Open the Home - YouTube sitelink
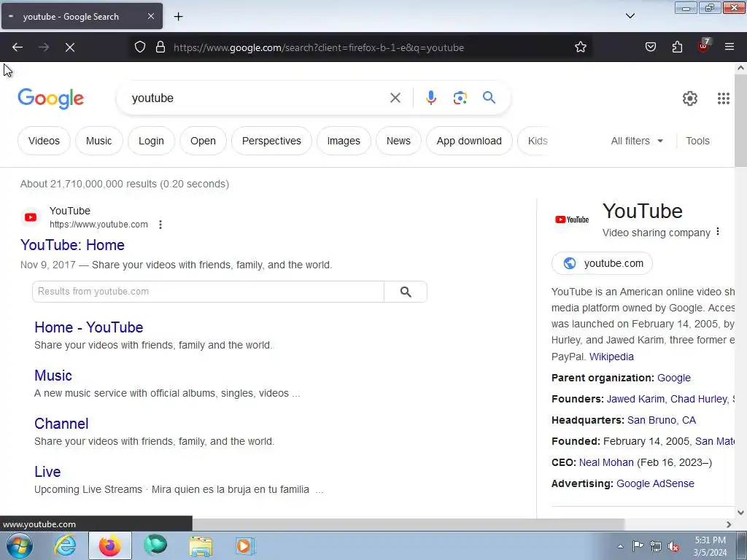The height and width of the screenshot is (560, 747). pos(88,327)
